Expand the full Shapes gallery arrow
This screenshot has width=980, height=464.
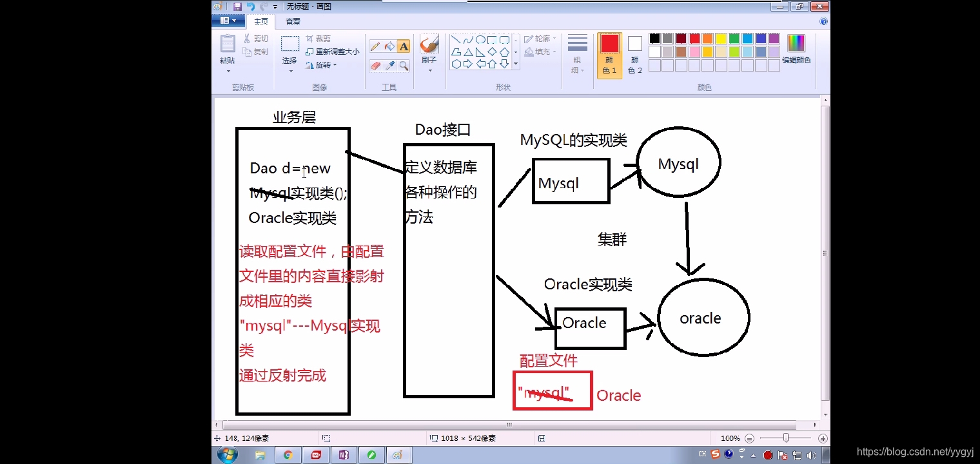pyautogui.click(x=515, y=64)
